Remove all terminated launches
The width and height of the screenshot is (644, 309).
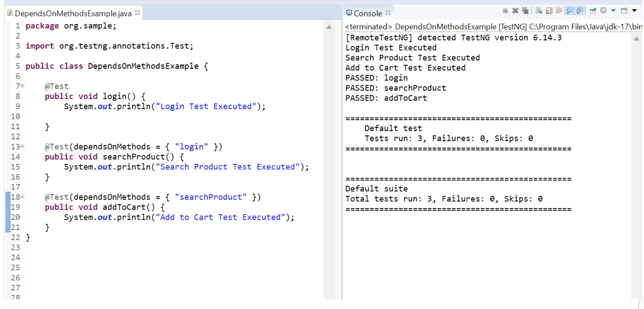(525, 11)
